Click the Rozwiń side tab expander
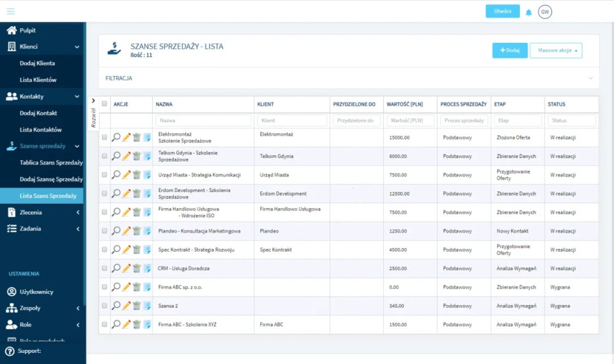Screen dimensions: 614x364 coord(93,112)
